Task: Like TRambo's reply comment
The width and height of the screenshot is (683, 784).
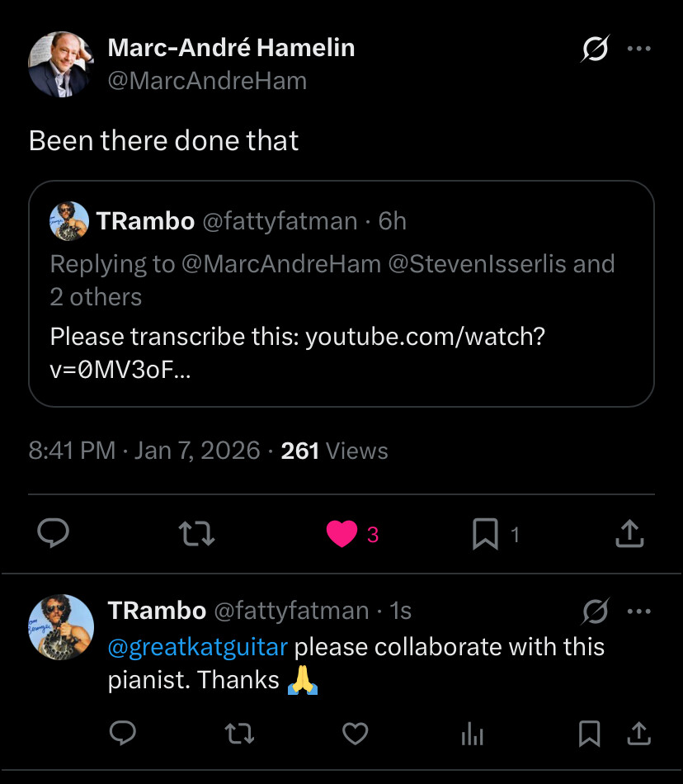Action: [355, 732]
